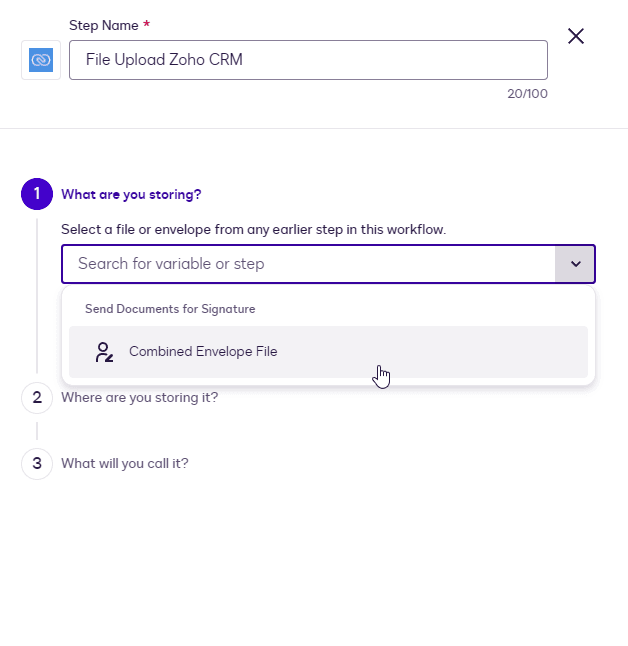The width and height of the screenshot is (628, 646).
Task: Expand the "What will you call it?" section
Action: click(x=125, y=463)
